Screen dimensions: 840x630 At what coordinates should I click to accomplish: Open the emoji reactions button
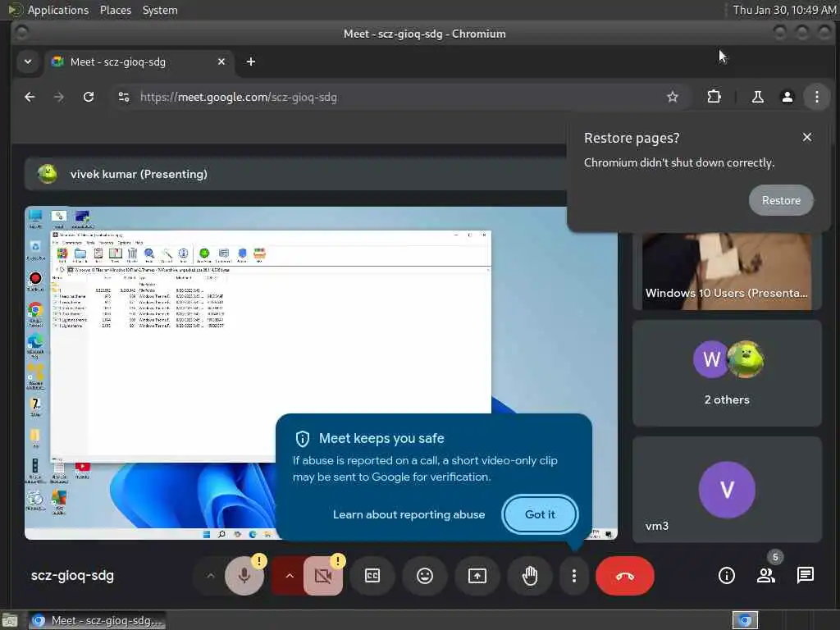tap(425, 576)
